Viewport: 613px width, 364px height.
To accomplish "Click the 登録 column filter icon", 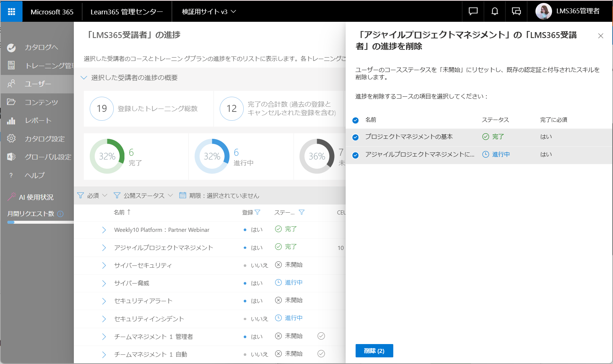I will 257,212.
